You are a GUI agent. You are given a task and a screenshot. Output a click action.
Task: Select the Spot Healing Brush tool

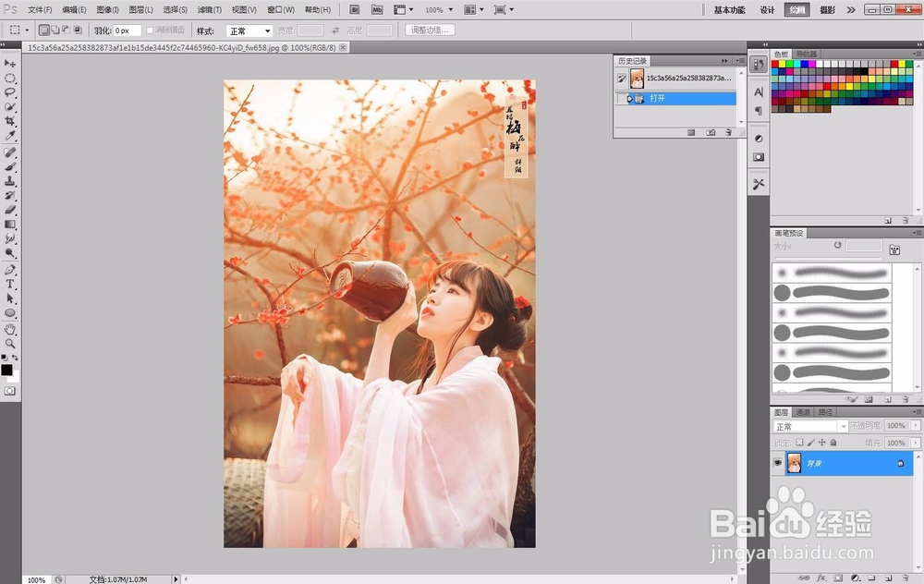(x=10, y=152)
